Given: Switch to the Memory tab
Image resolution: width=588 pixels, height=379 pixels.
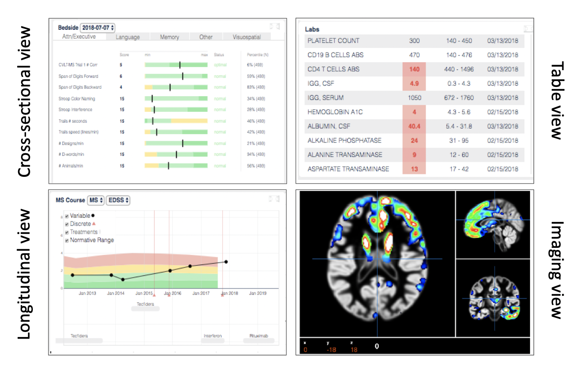Looking at the screenshot, I should [170, 37].
